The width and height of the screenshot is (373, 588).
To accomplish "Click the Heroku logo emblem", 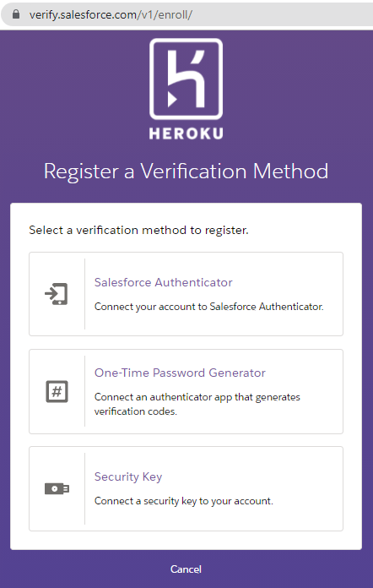I will coord(186,79).
